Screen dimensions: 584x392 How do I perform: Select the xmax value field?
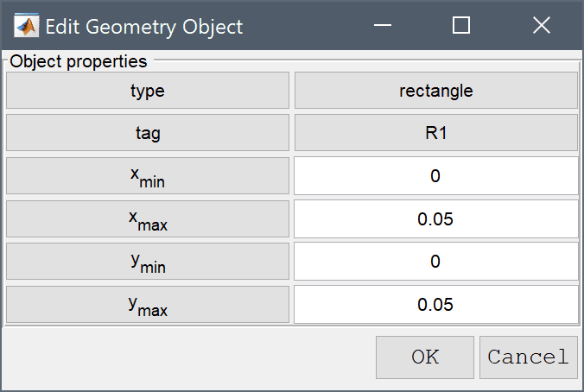tap(435, 219)
